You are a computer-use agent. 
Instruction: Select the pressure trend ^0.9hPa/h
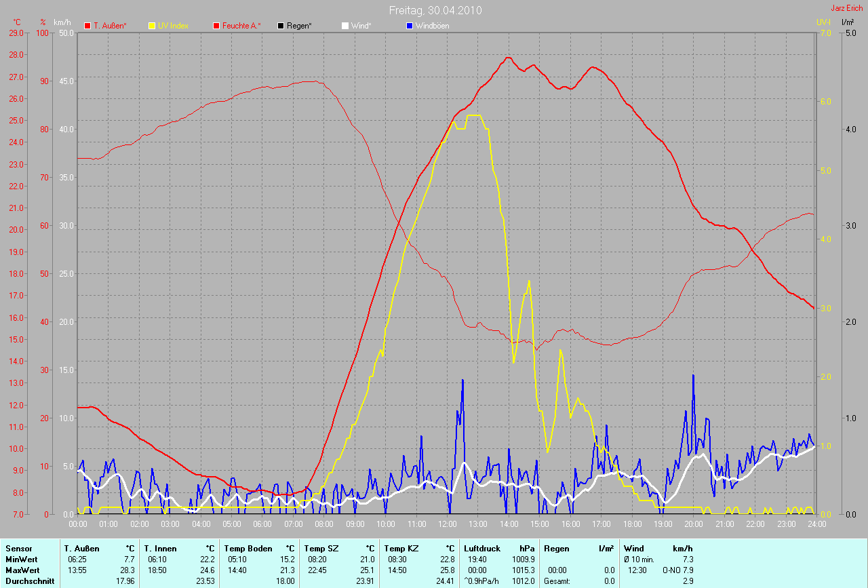click(482, 581)
